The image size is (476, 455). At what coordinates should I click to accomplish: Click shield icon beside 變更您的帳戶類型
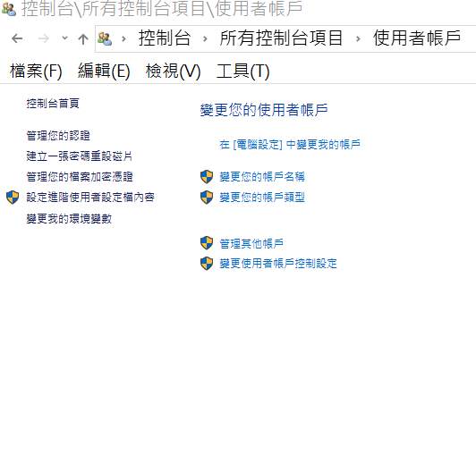[207, 198]
